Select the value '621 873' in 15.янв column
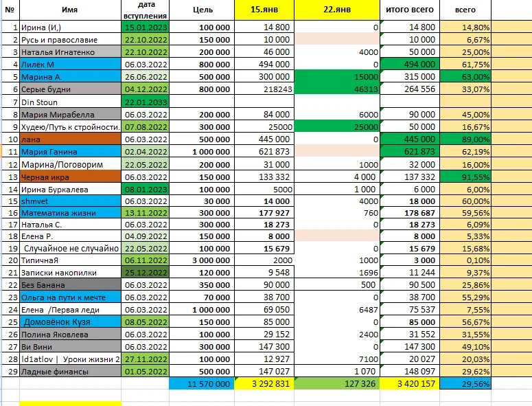Screen dimensions: 532x406 [264, 151]
